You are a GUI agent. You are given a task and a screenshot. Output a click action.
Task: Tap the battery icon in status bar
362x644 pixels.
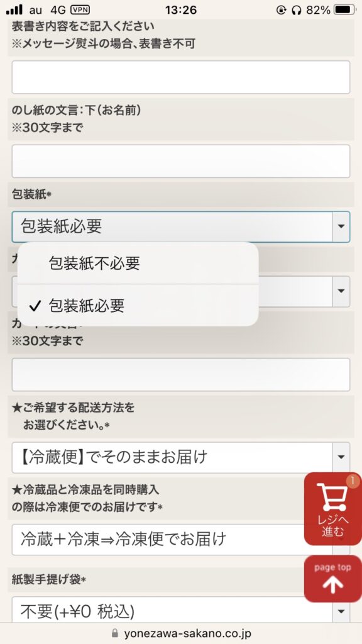pyautogui.click(x=344, y=9)
